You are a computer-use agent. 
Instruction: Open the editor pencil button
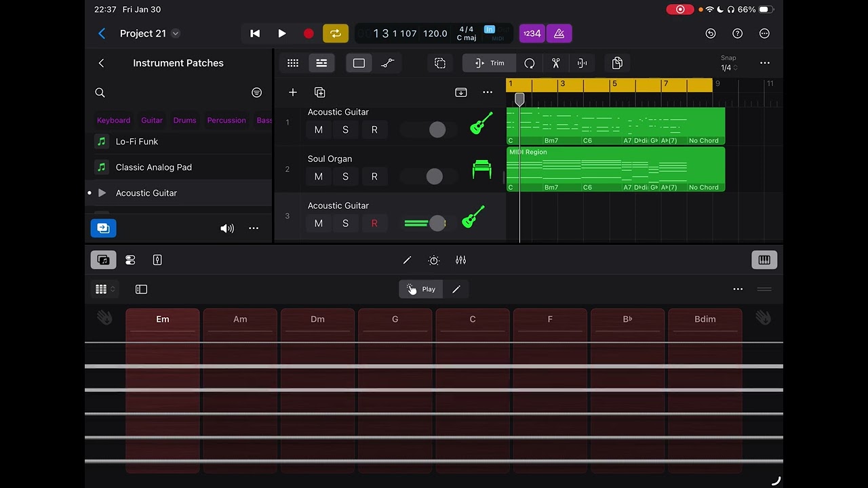407,260
